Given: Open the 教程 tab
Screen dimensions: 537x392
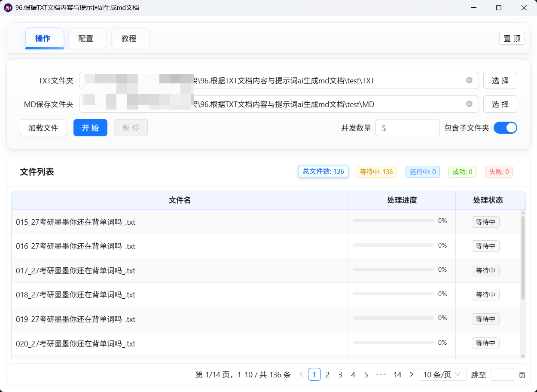Looking at the screenshot, I should [x=130, y=38].
